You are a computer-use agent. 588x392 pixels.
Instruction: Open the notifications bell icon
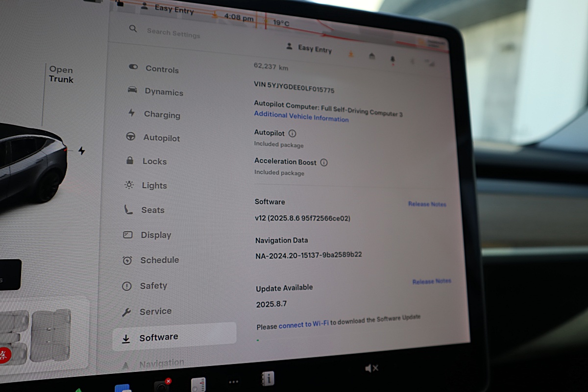point(392,59)
